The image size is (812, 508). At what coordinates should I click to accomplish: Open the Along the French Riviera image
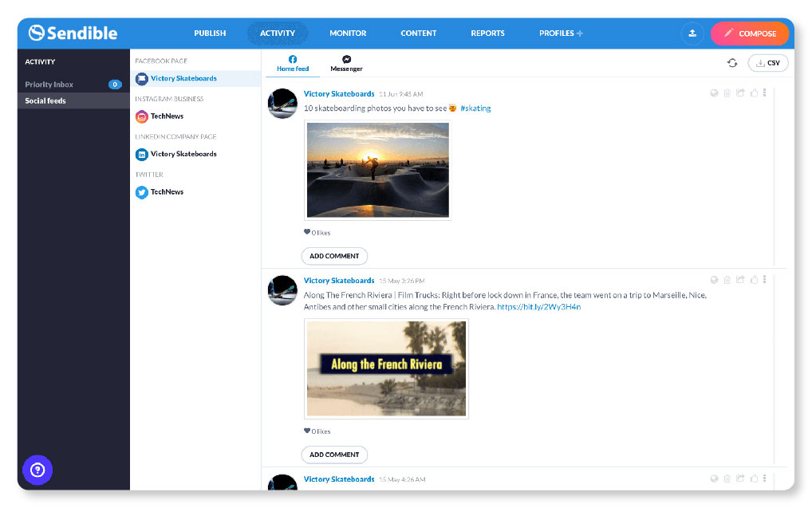(x=386, y=368)
